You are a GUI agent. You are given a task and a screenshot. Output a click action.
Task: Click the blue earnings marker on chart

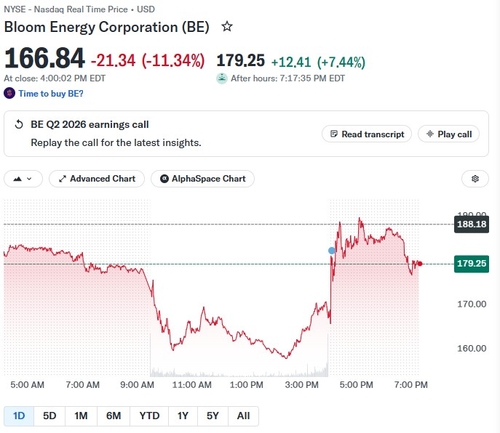point(331,251)
